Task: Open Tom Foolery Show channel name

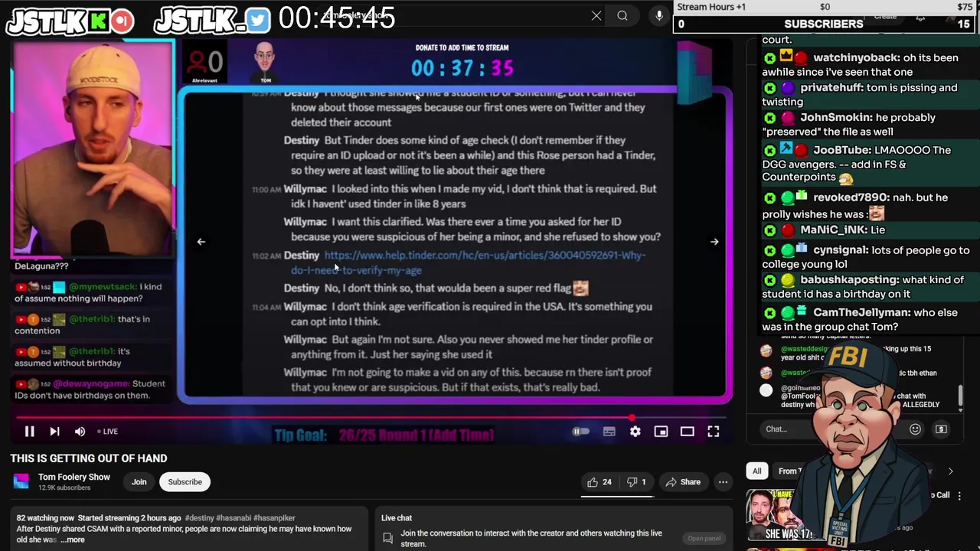Action: coord(74,477)
